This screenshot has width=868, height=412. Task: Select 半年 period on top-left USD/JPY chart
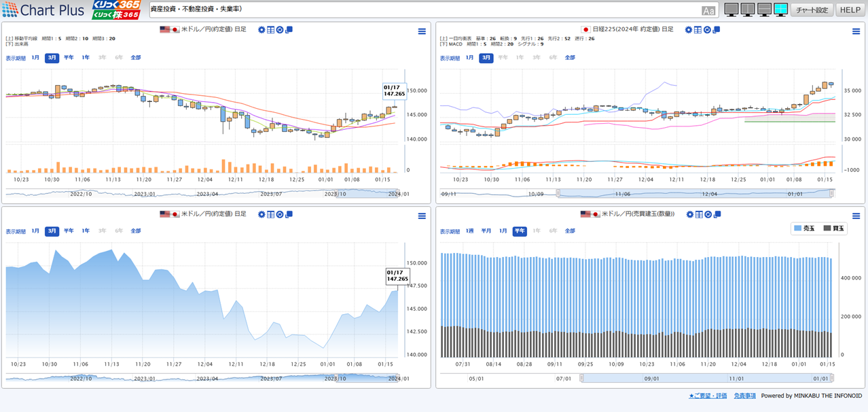69,58
